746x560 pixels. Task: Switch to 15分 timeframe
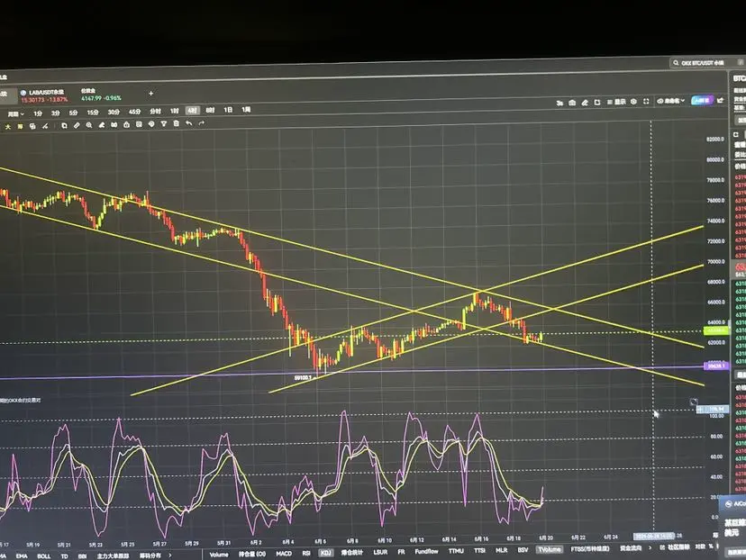pyautogui.click(x=93, y=113)
